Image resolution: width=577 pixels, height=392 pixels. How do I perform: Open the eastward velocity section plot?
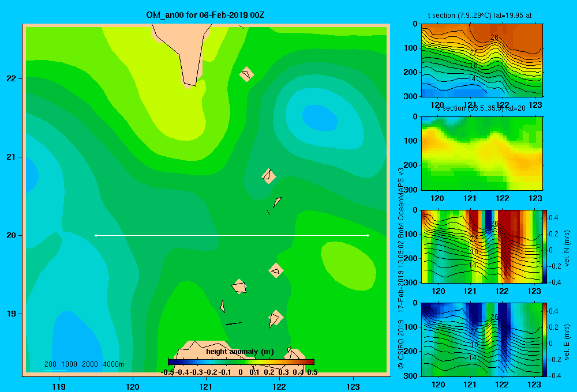tap(482, 340)
